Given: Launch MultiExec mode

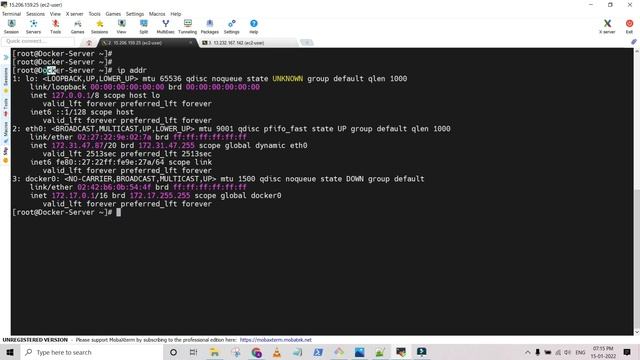Looking at the screenshot, I should click(165, 27).
